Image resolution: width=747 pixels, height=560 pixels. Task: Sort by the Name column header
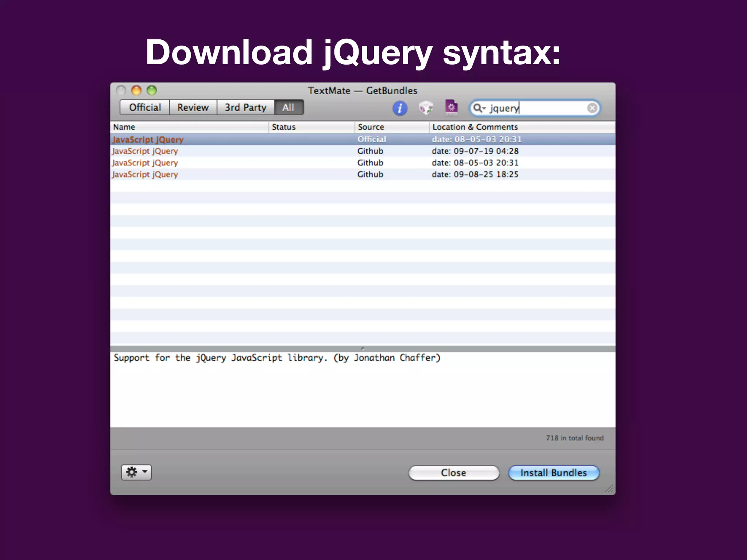tap(189, 127)
